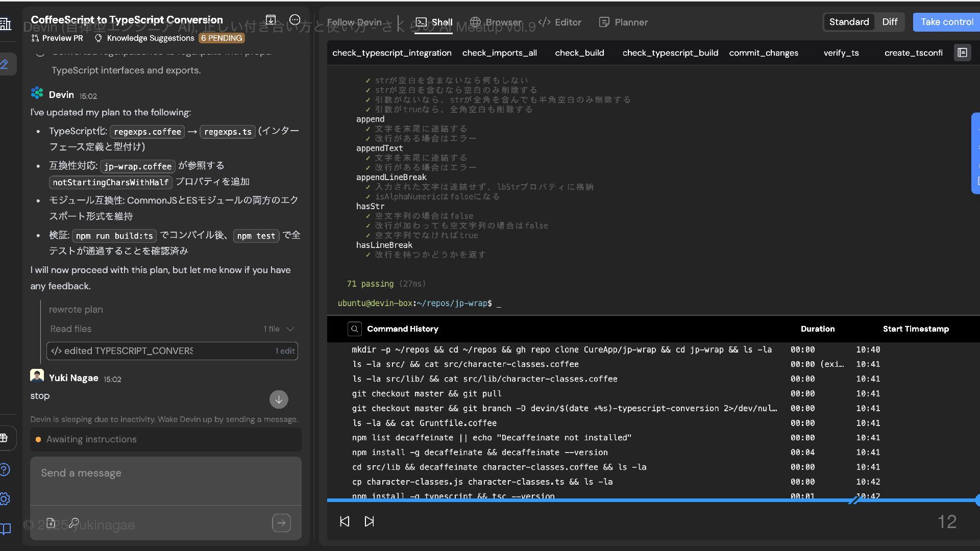980x551 pixels.
Task: Click the Start Timestamp column header
Action: (916, 329)
